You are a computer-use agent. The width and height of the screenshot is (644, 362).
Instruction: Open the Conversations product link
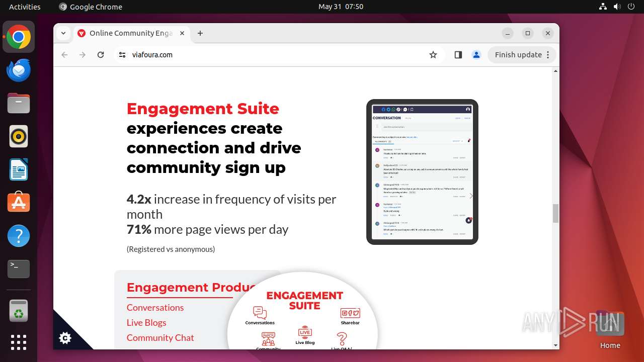coord(155,307)
